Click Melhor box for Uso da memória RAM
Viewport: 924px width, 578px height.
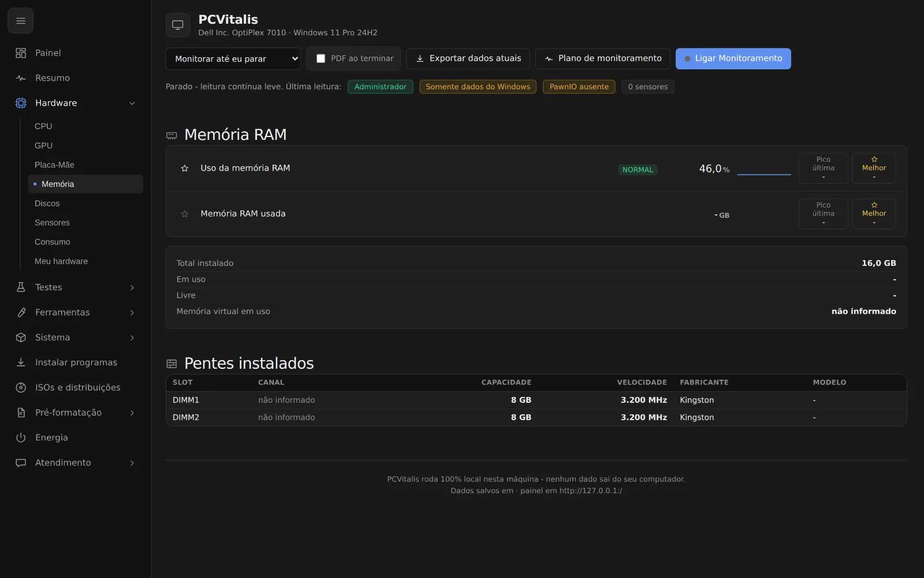pyautogui.click(x=874, y=168)
